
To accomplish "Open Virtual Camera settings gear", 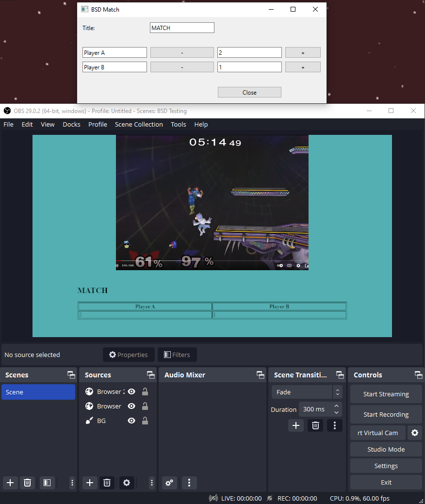I will click(415, 433).
